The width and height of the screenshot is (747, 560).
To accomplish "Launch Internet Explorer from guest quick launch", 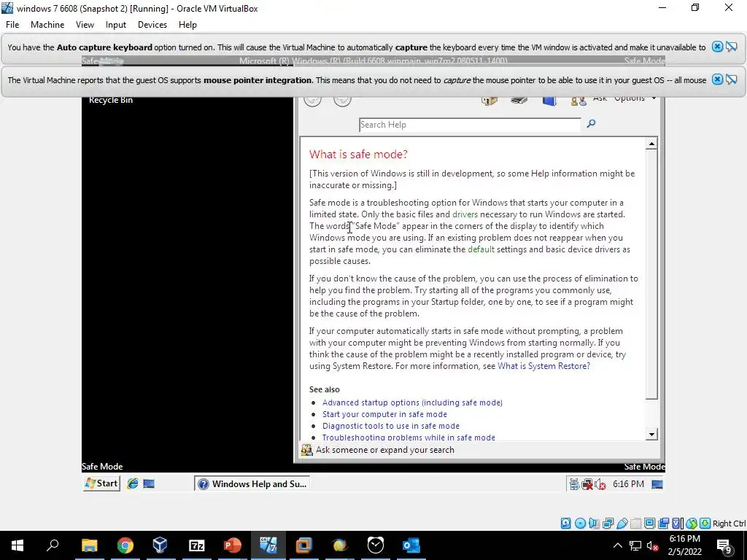I will 133,484.
